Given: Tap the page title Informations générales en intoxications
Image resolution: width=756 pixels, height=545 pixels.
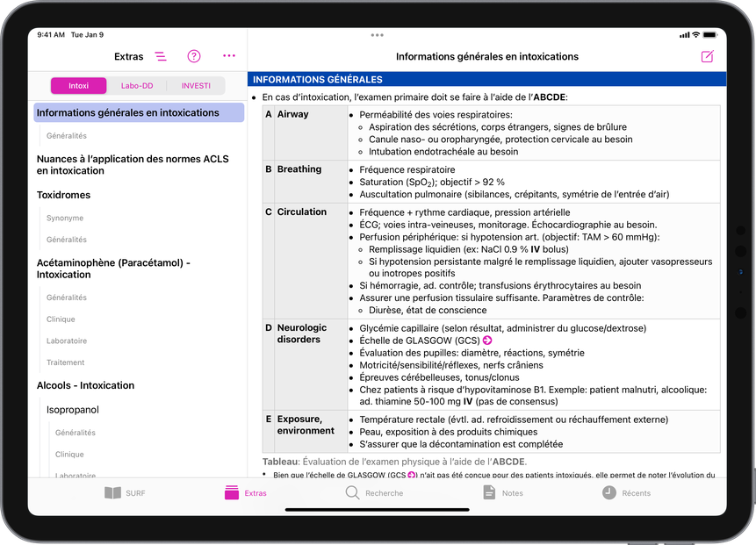Looking at the screenshot, I should [x=487, y=57].
